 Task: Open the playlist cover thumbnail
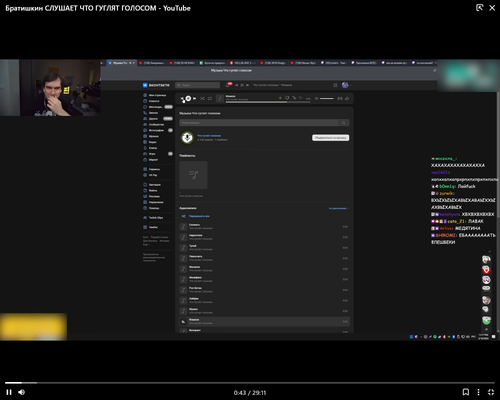pyautogui.click(x=193, y=175)
